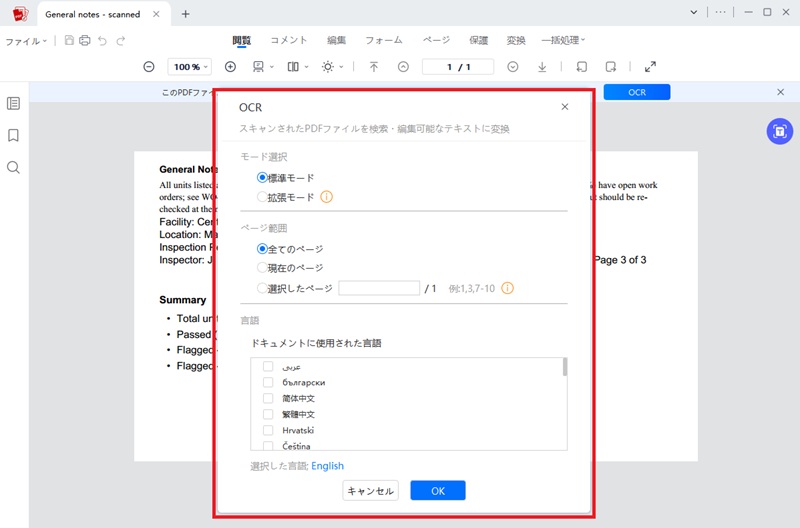Enter fullscreen mode icon

point(651,67)
